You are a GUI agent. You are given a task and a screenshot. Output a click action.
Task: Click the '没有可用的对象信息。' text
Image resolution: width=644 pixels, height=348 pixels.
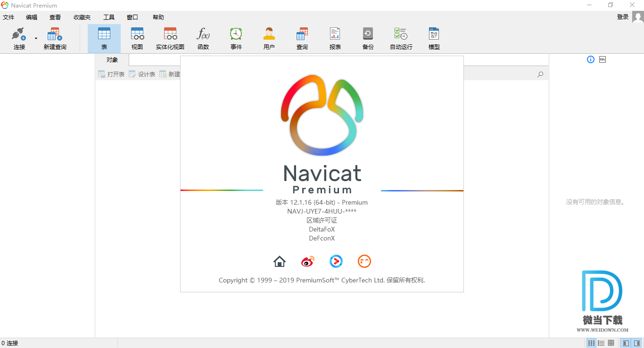pyautogui.click(x=596, y=202)
